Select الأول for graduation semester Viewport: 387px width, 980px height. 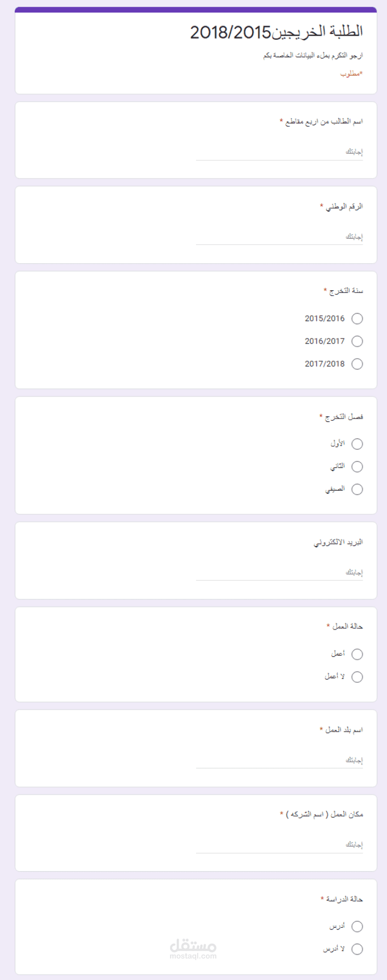(x=357, y=444)
